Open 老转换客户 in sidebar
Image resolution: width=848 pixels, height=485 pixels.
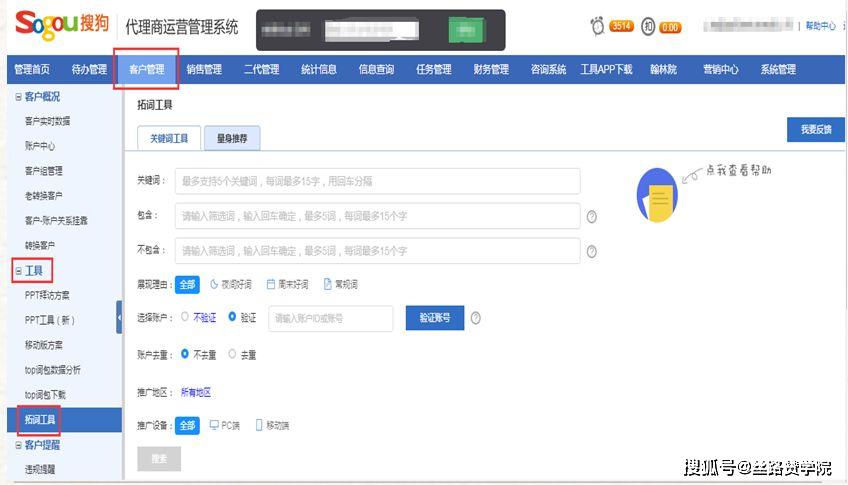coord(44,196)
